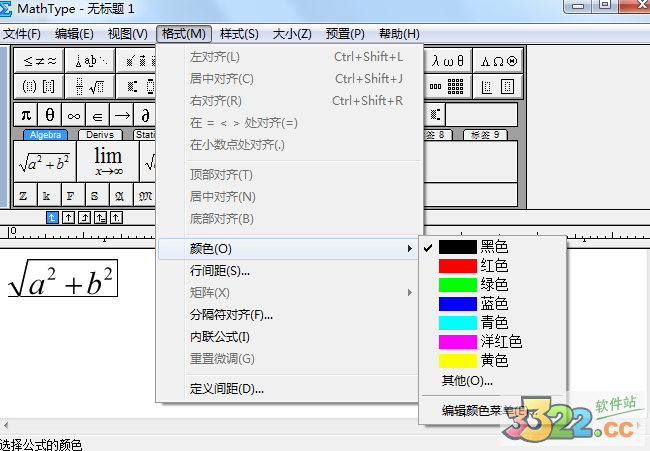Insert the double-struck Z symbol
The image size is (650, 451).
pyautogui.click(x=26, y=195)
